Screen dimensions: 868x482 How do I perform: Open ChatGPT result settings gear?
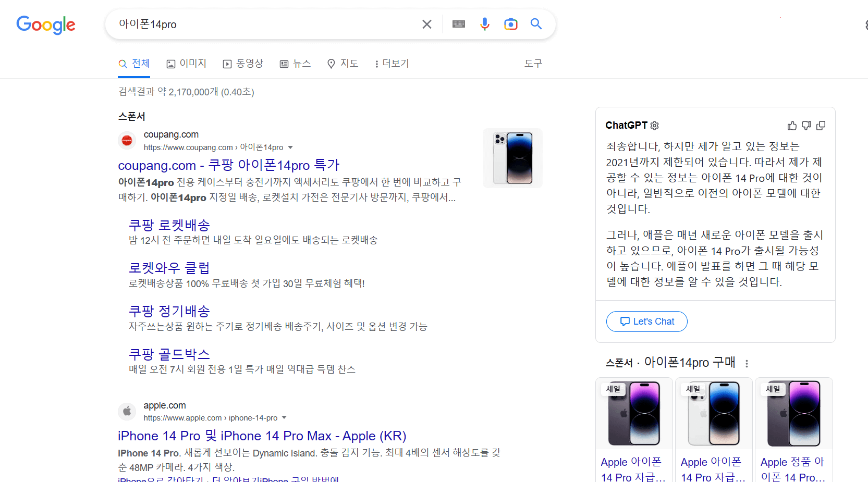(654, 126)
